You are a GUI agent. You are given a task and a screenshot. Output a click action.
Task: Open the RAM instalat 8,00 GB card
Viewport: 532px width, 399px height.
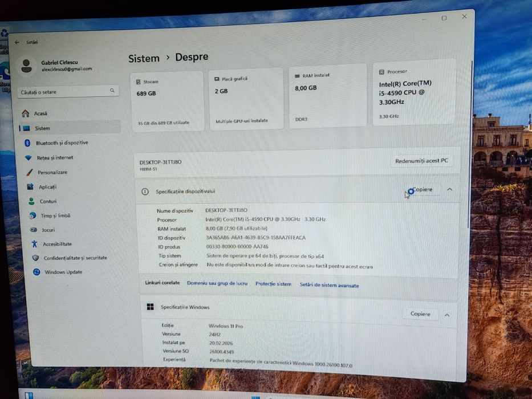pyautogui.click(x=328, y=96)
